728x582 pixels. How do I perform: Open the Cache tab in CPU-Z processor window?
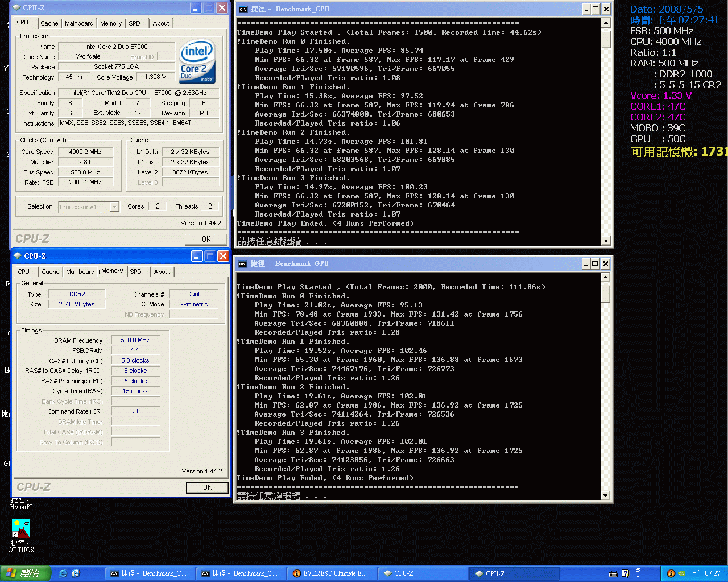49,23
